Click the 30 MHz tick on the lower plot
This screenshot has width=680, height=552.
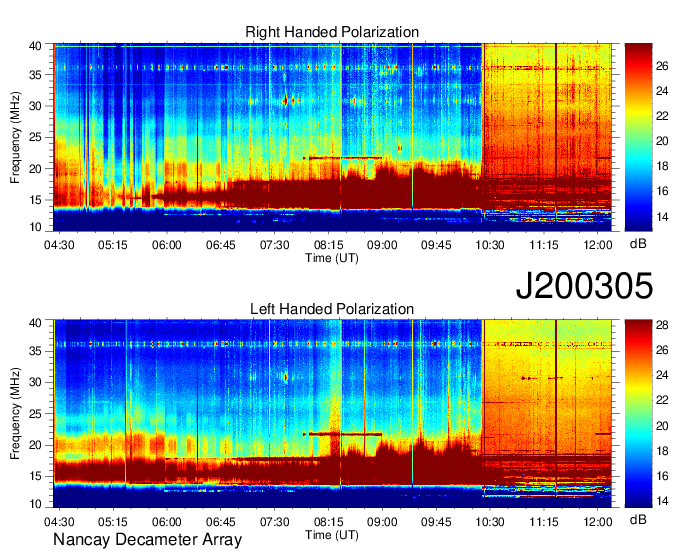click(35, 382)
